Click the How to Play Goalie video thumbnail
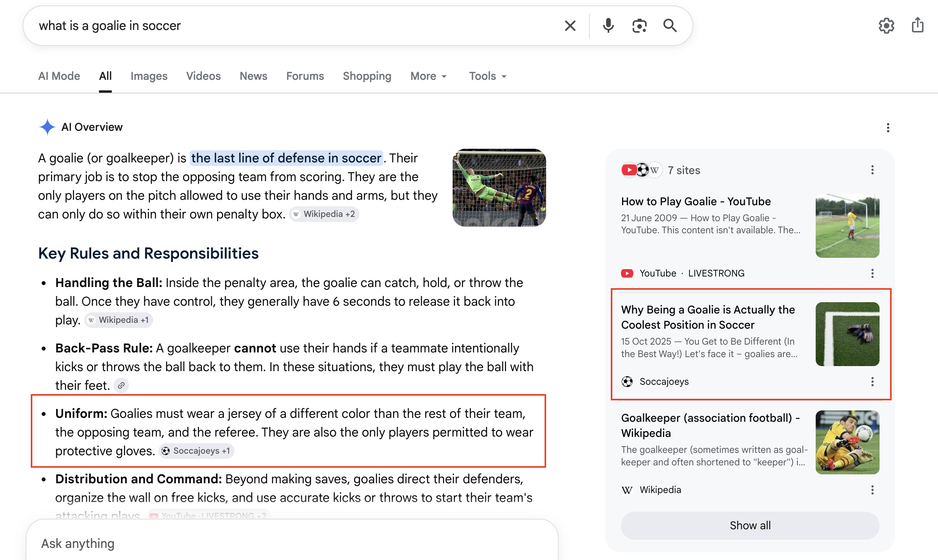Viewport: 938px width, 560px height. point(847,226)
